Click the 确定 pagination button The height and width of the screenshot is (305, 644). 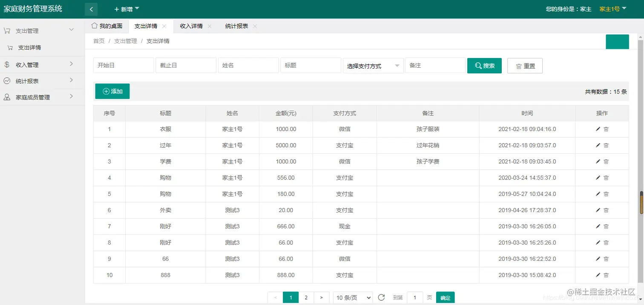pyautogui.click(x=445, y=298)
